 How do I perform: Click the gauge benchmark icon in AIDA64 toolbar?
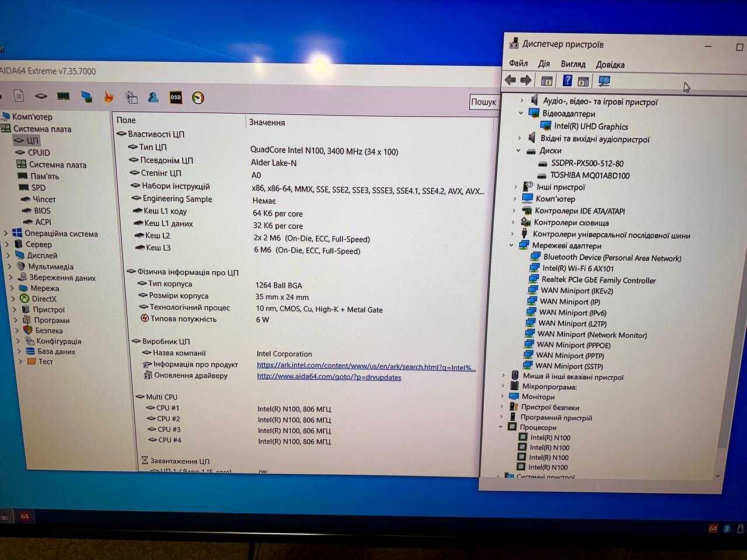point(198,98)
